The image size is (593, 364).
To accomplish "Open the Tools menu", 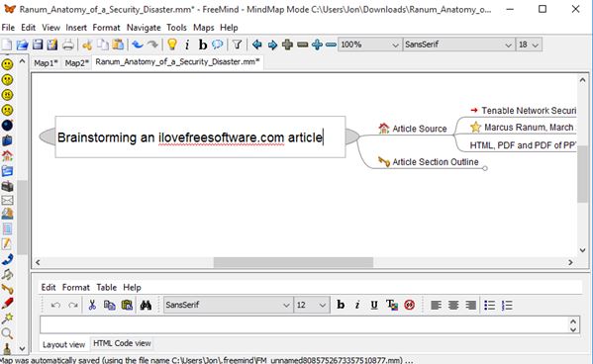I will (176, 28).
